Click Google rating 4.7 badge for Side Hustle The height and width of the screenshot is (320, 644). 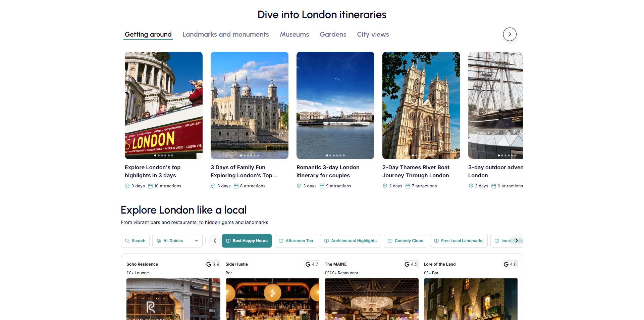pyautogui.click(x=312, y=264)
